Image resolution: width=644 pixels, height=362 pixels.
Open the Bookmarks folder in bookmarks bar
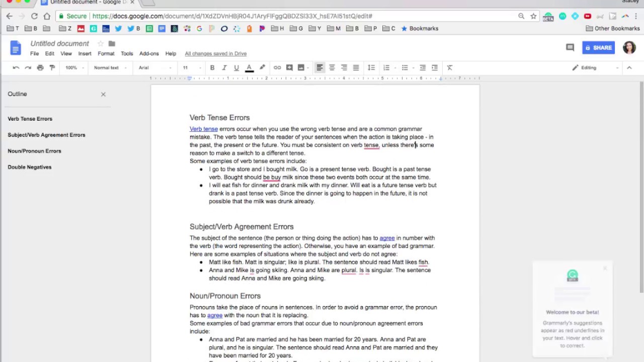pyautogui.click(x=419, y=29)
